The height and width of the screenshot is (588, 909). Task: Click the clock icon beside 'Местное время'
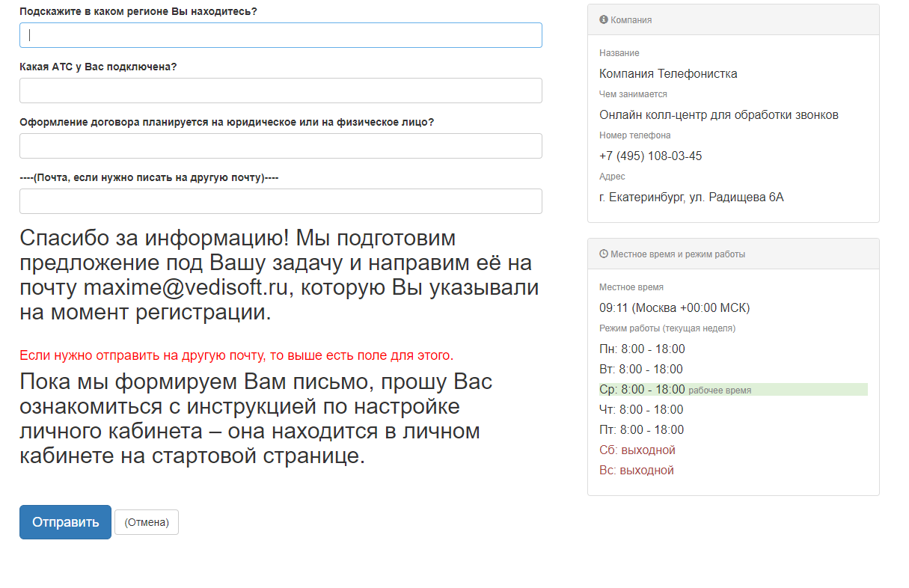[604, 254]
